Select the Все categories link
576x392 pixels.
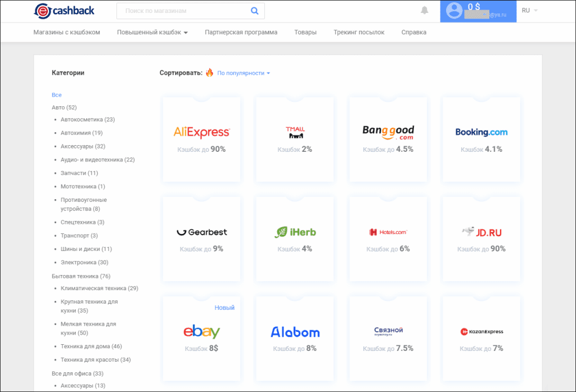point(56,95)
